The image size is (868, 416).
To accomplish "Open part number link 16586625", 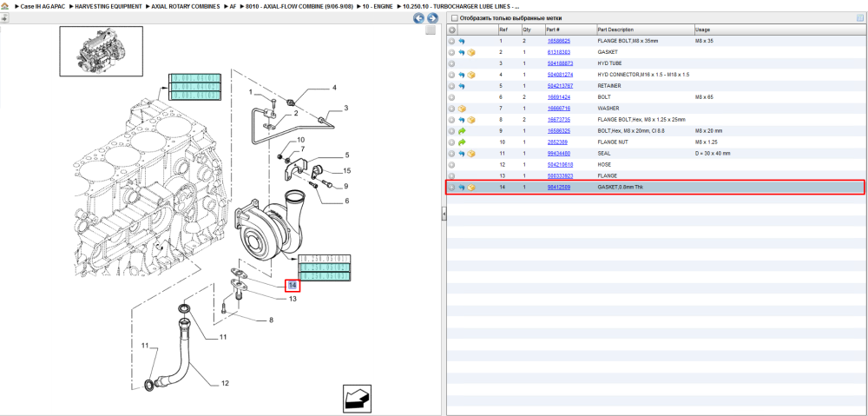I will click(x=558, y=41).
